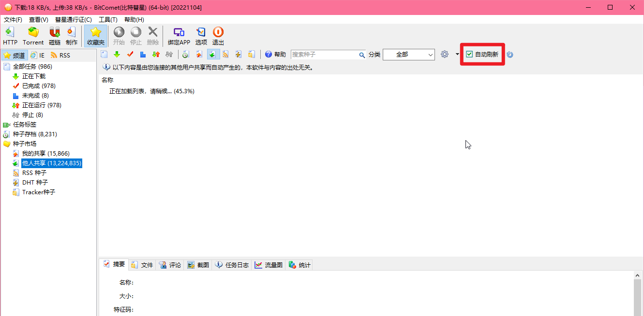The height and width of the screenshot is (316, 644).
Task: Select Tracker种子 in tree
Action: pyautogui.click(x=39, y=192)
